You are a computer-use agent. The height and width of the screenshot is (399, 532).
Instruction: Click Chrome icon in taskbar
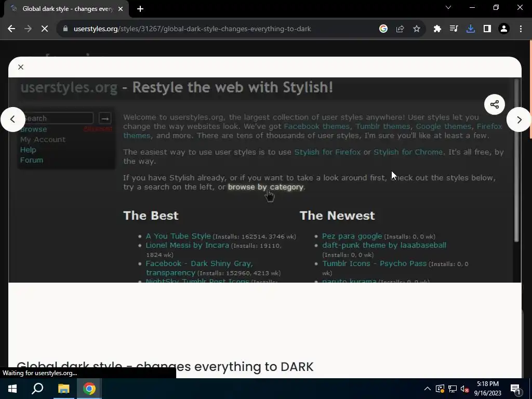click(89, 389)
